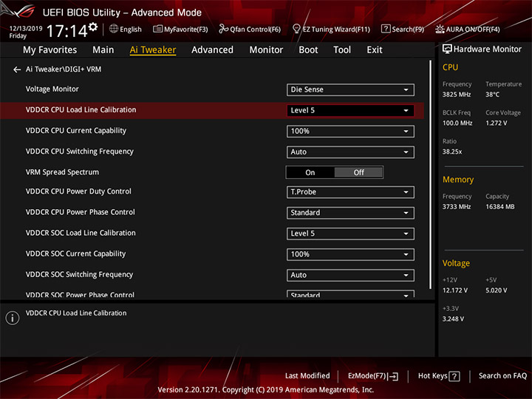Click the 12.172 V reading
Viewport: 532px width, 399px height.
(x=455, y=290)
